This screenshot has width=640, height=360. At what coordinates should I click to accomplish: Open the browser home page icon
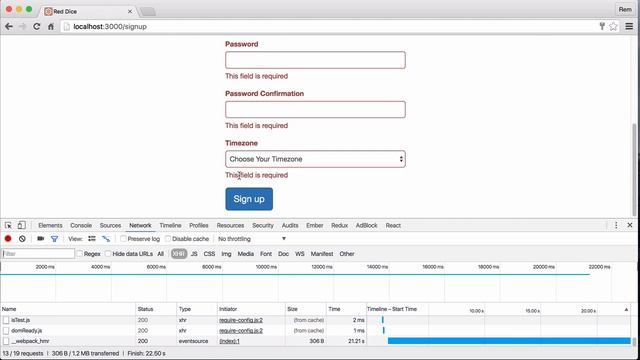(51, 27)
